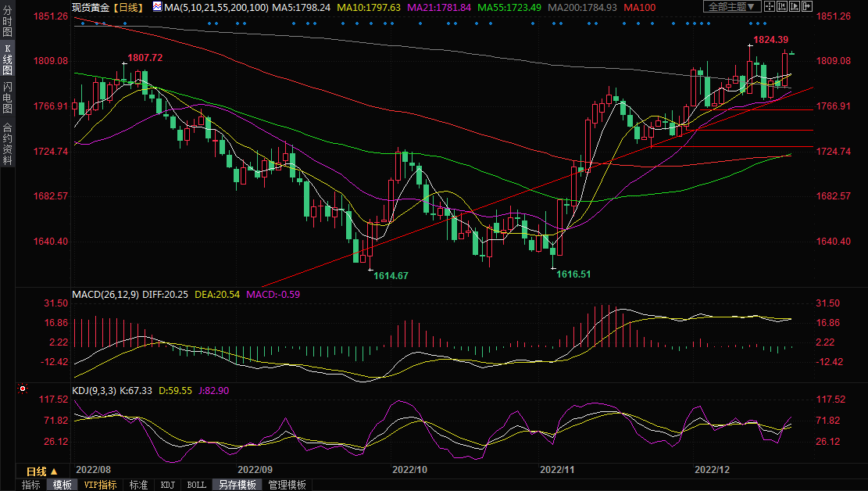Click the second chart tool icon after 全部主题

click(782, 7)
